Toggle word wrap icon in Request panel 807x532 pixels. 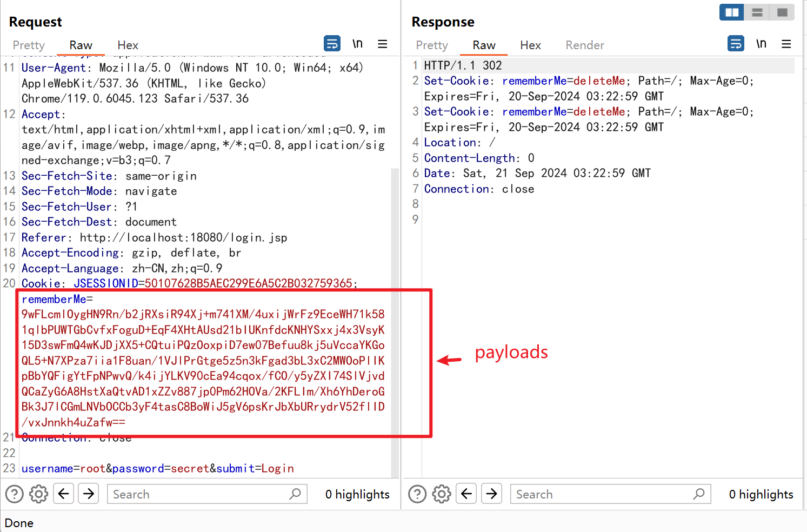pos(332,43)
